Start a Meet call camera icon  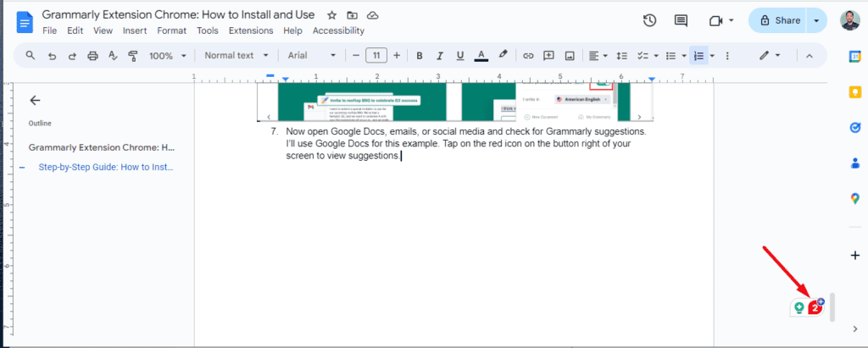pos(715,21)
